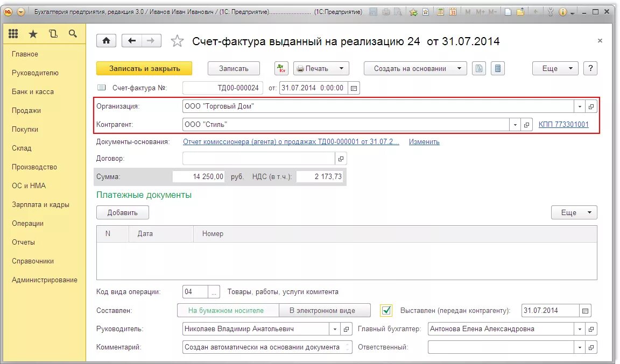This screenshot has width=620, height=364.
Task: Open Банк и касса section
Action: 33,92
